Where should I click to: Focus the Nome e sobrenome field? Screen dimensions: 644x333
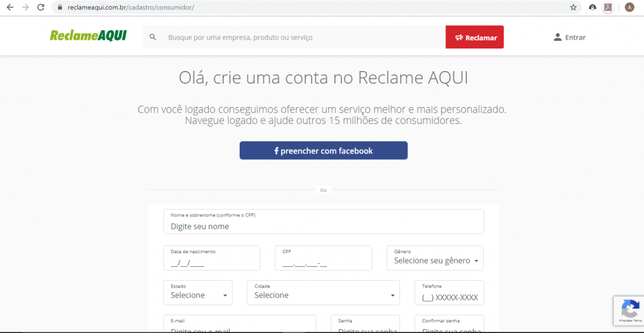pos(324,222)
